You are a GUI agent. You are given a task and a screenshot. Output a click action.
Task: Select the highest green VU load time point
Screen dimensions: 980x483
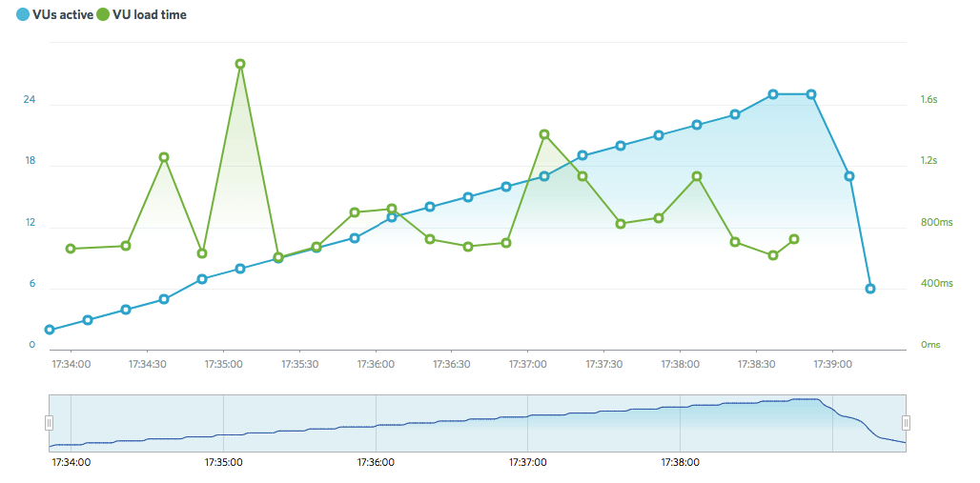point(240,64)
